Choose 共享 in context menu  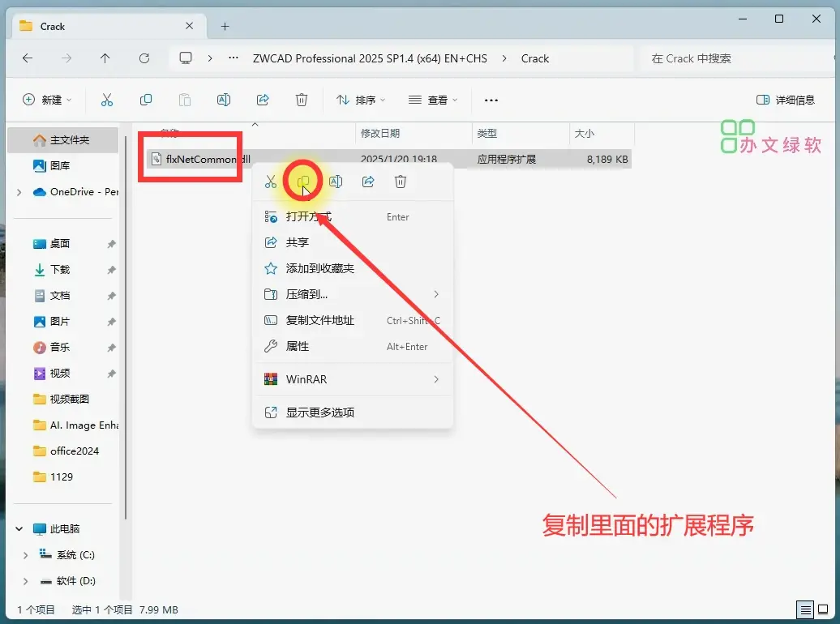pyautogui.click(x=353, y=242)
